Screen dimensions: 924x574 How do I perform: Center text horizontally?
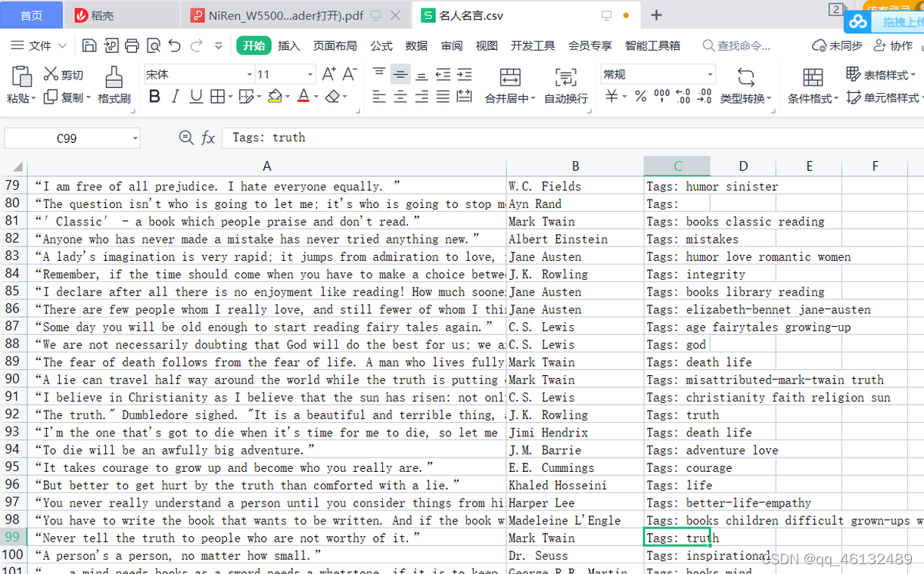click(400, 97)
